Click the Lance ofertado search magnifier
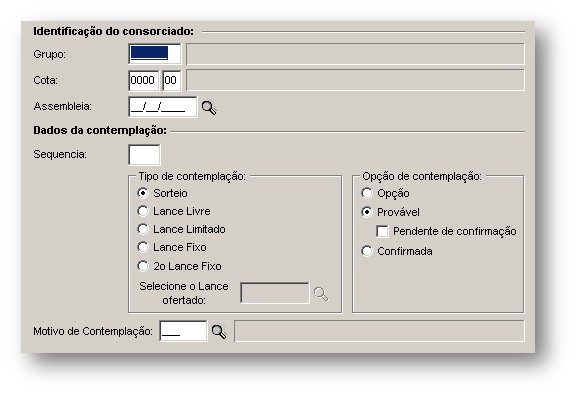The width and height of the screenshot is (577, 395). 321,294
